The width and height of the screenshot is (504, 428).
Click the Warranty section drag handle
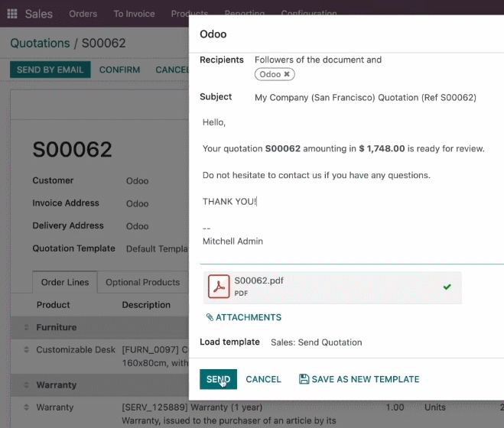(x=26, y=384)
